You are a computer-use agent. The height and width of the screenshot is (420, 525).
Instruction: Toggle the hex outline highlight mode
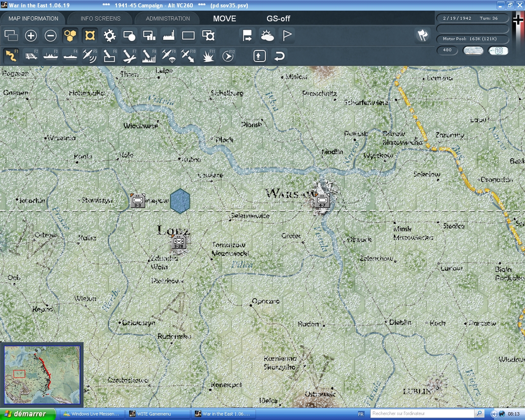(89, 36)
